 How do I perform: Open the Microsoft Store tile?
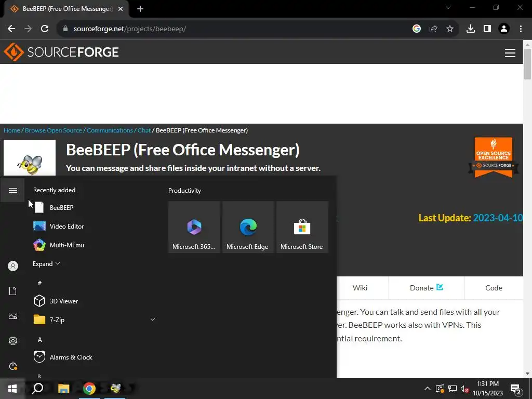pyautogui.click(x=302, y=227)
